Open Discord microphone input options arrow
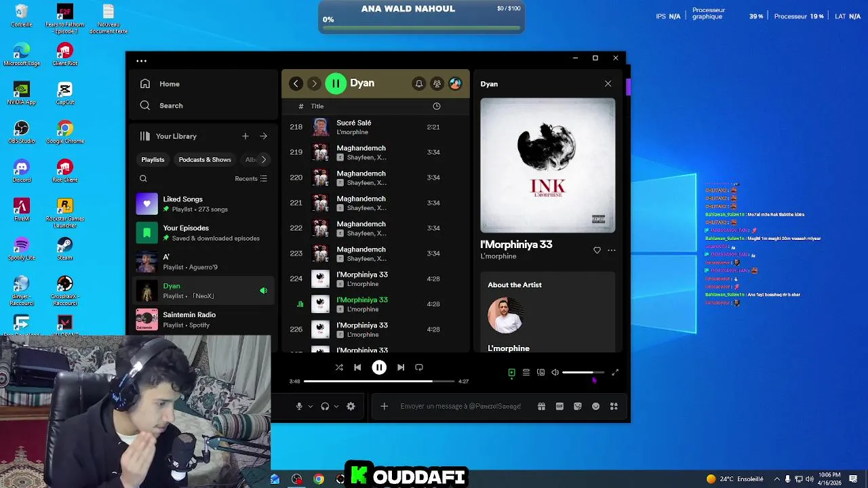 click(311, 407)
